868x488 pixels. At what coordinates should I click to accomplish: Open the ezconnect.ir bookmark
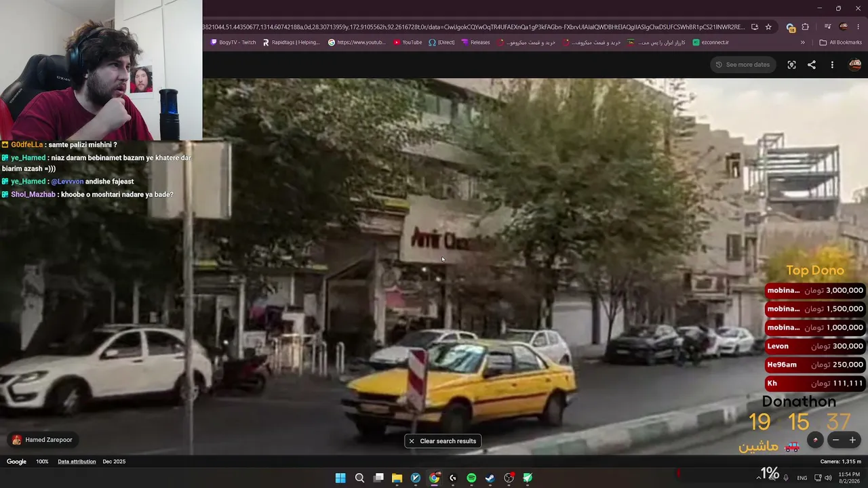click(711, 42)
